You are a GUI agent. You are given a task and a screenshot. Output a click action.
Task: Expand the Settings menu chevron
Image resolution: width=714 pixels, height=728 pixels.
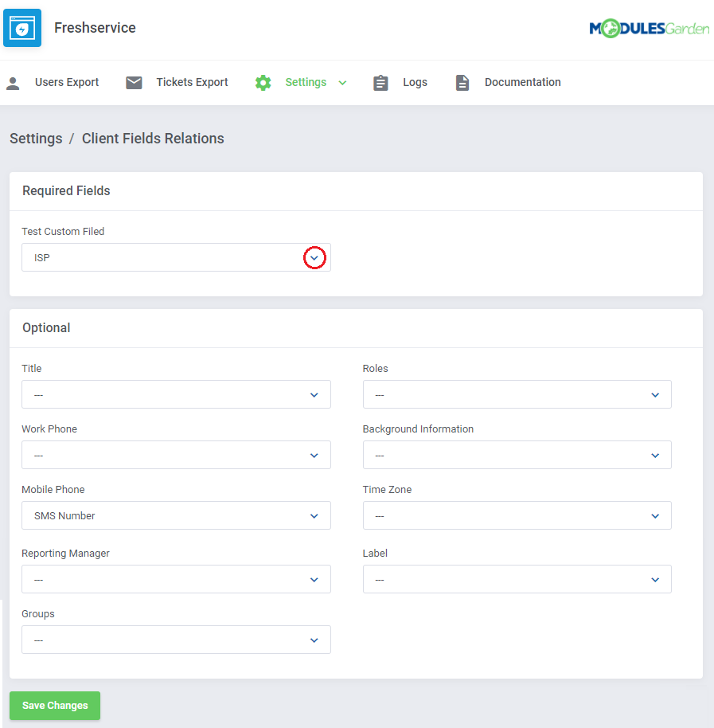pyautogui.click(x=342, y=83)
